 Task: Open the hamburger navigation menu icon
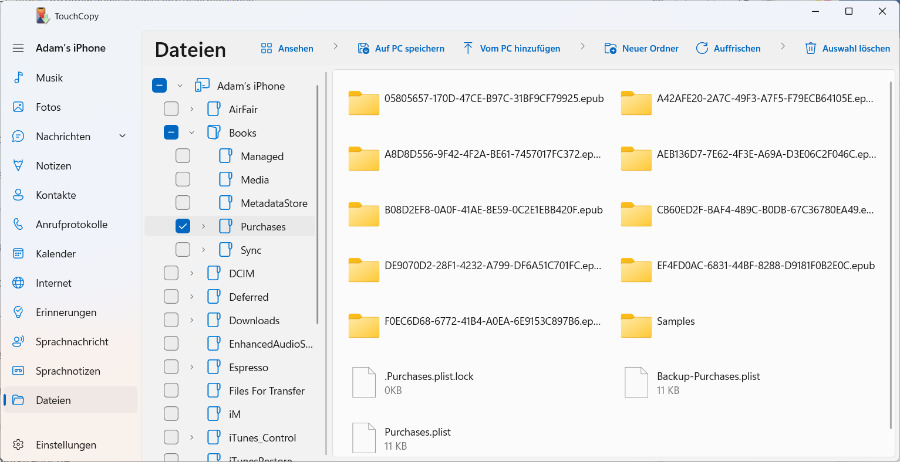(x=18, y=48)
